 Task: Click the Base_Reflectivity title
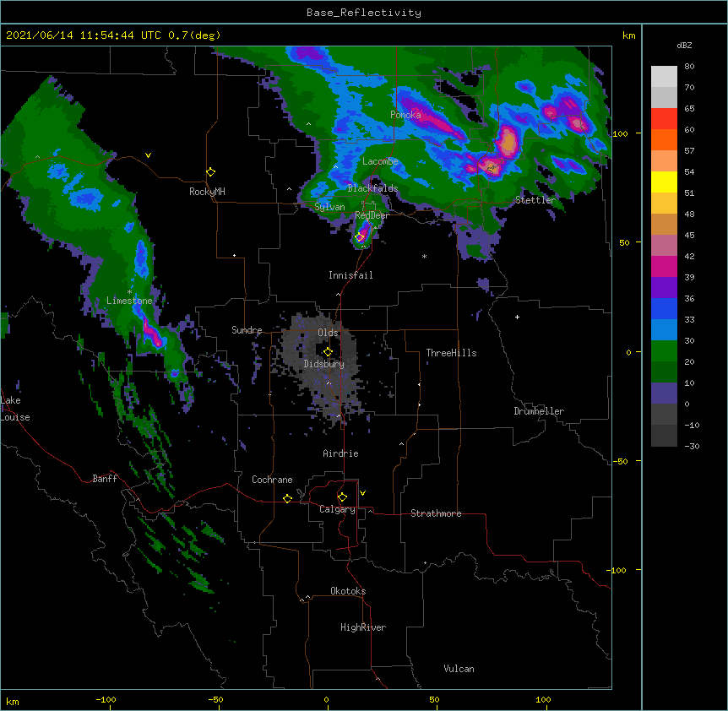(x=364, y=13)
